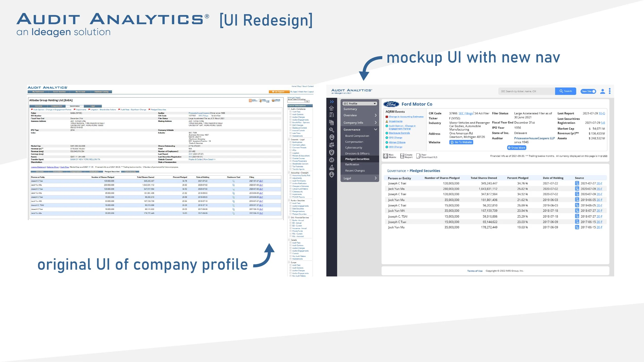Click the Ford logo in the mockup
The image size is (644, 362).
(x=391, y=104)
